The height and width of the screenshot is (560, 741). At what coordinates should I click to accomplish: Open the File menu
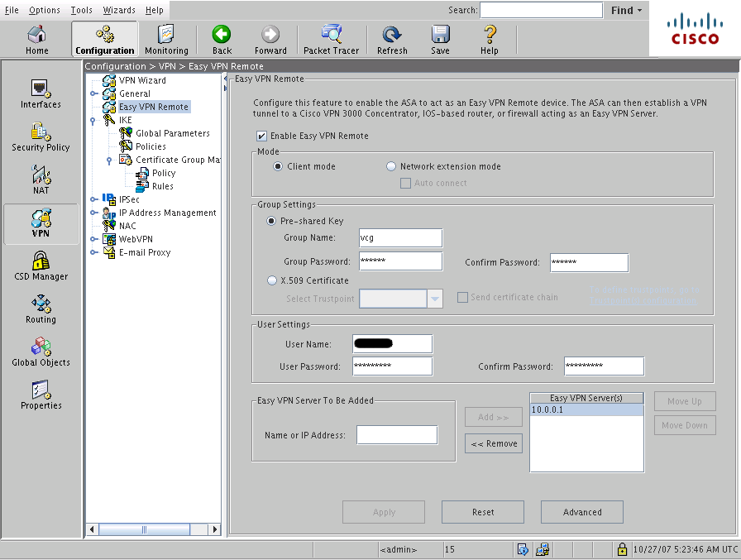(12, 10)
